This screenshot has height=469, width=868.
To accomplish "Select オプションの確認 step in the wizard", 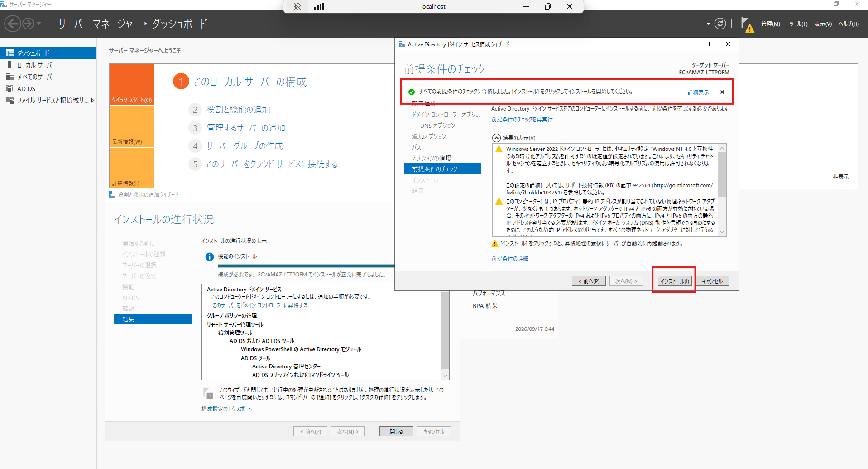I will pos(431,158).
